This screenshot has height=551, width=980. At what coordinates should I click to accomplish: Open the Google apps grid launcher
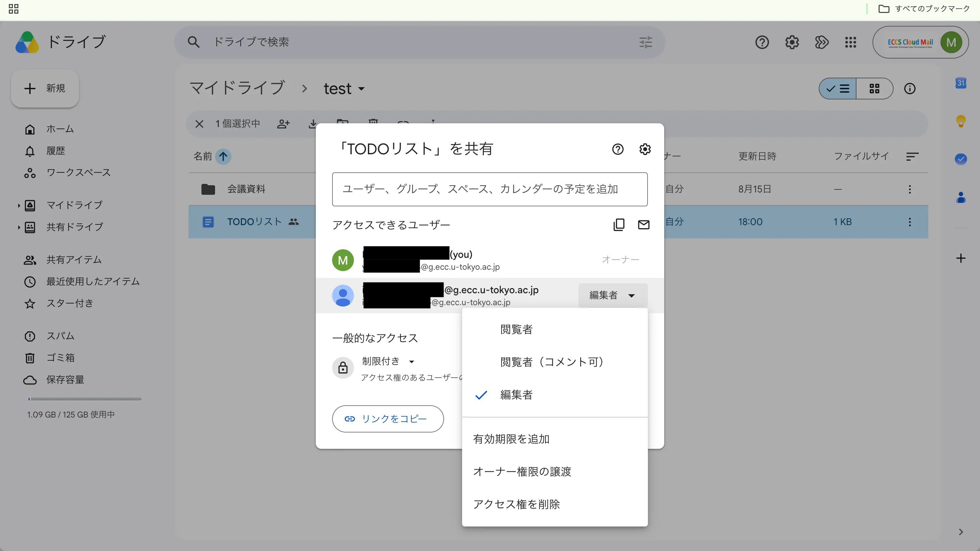click(x=851, y=42)
